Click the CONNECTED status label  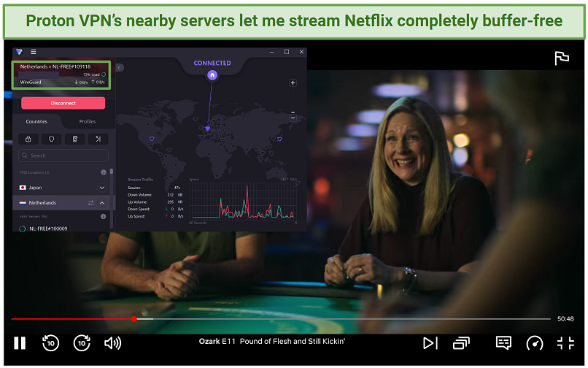[212, 63]
